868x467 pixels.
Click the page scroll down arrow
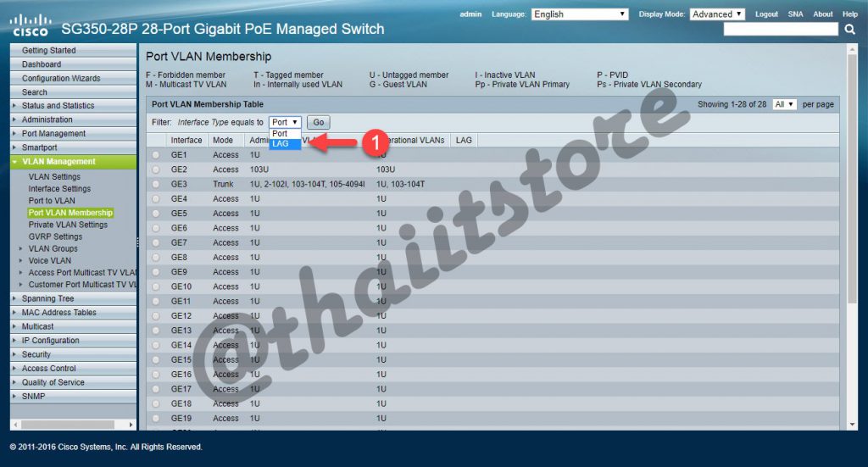[852, 425]
